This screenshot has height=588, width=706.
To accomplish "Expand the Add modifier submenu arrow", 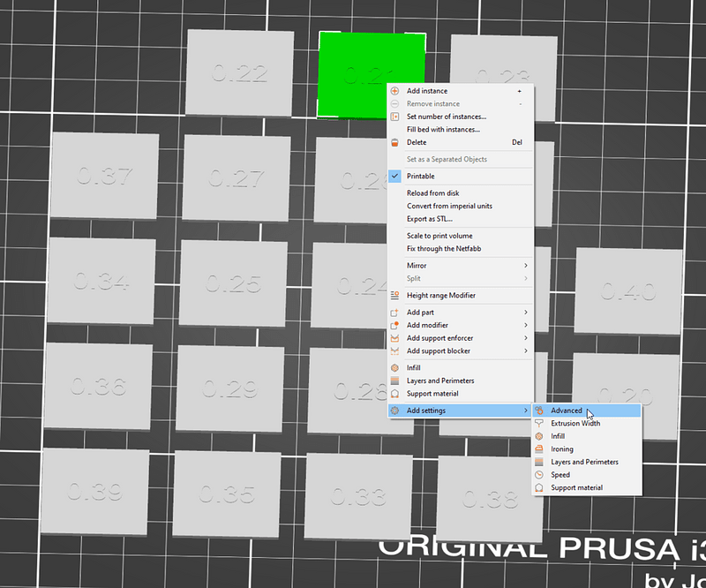I will click(x=525, y=325).
